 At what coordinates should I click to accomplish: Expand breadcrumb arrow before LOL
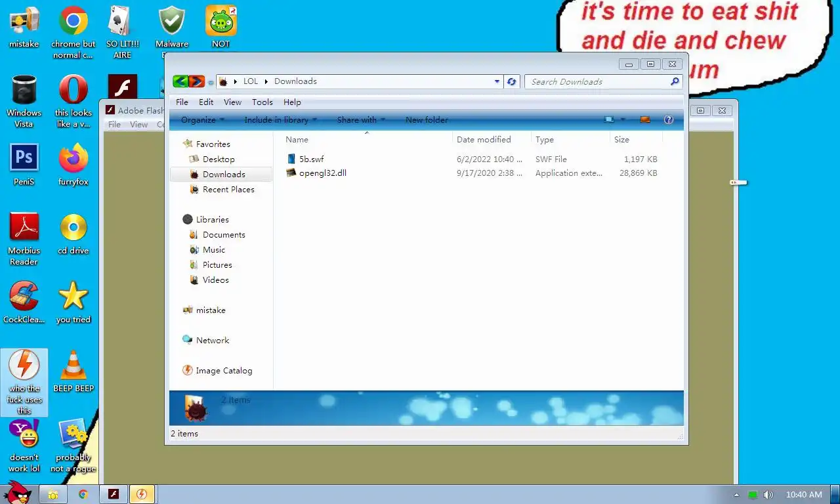click(236, 81)
